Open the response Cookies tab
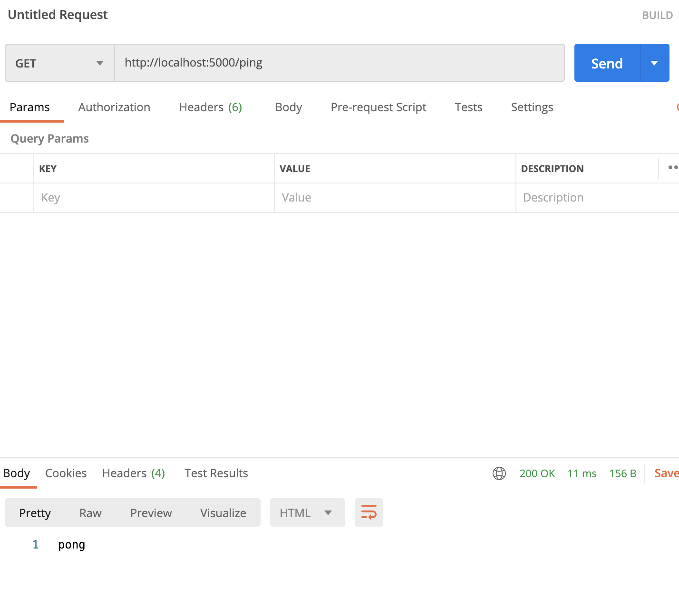Viewport: 679px width, 616px height. coord(66,473)
